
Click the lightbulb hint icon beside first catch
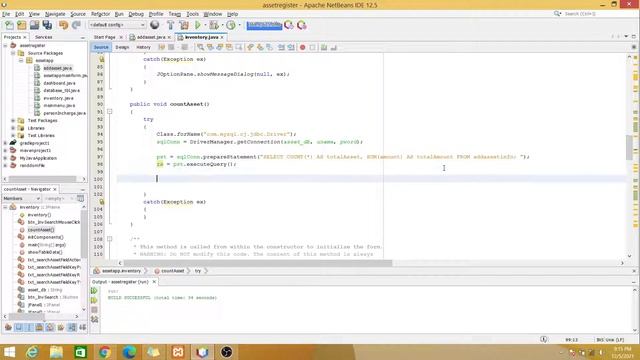point(102,59)
